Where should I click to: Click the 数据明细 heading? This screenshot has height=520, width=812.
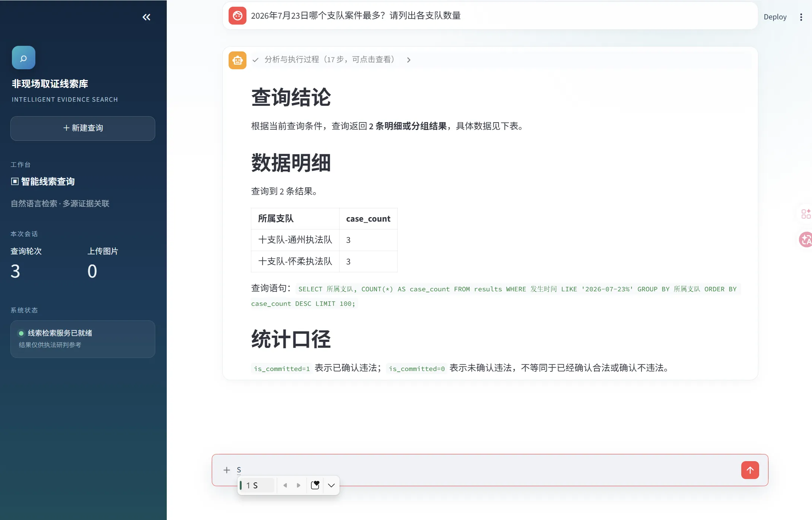click(x=291, y=163)
